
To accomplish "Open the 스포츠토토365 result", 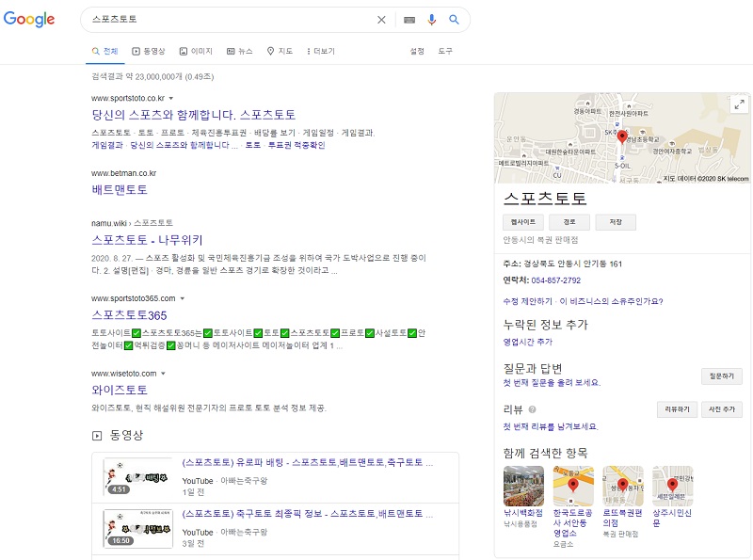I will pos(129,315).
